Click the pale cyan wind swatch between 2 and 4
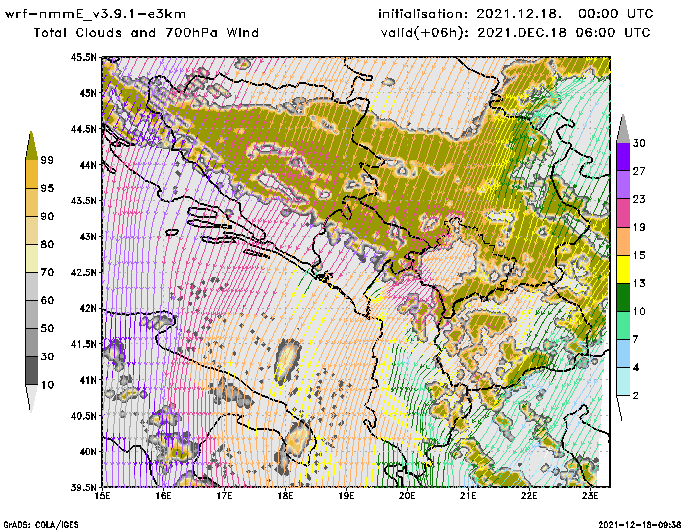This screenshot has height=530, width=700. (x=623, y=382)
